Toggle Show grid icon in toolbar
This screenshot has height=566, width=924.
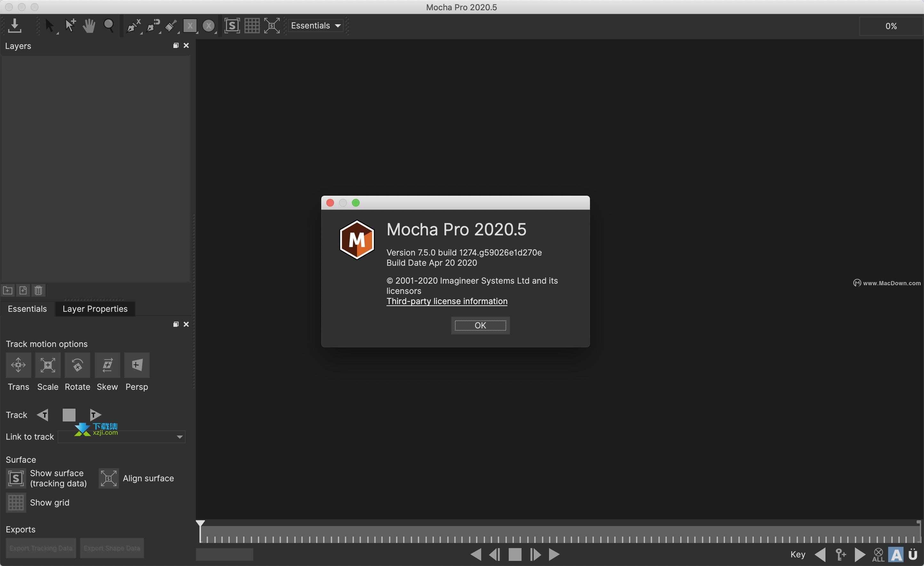tap(251, 26)
